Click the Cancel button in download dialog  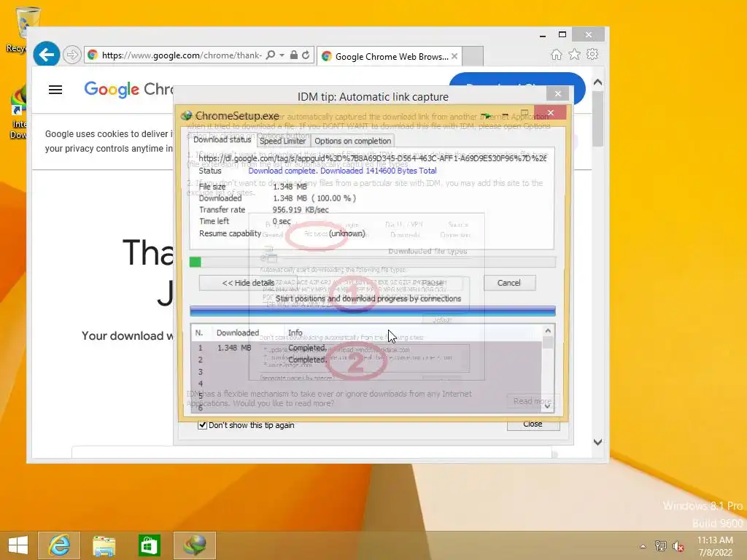509,283
